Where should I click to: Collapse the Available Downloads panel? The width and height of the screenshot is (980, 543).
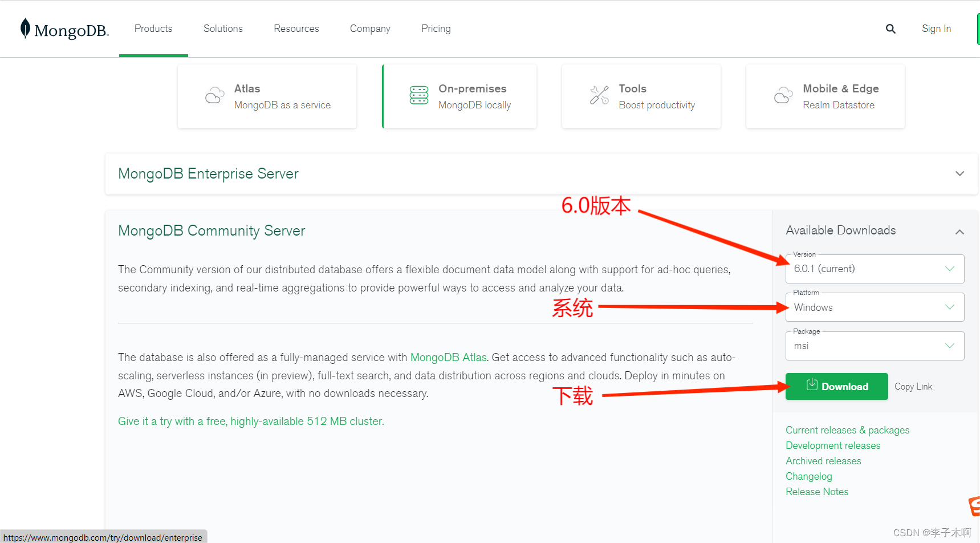960,232
